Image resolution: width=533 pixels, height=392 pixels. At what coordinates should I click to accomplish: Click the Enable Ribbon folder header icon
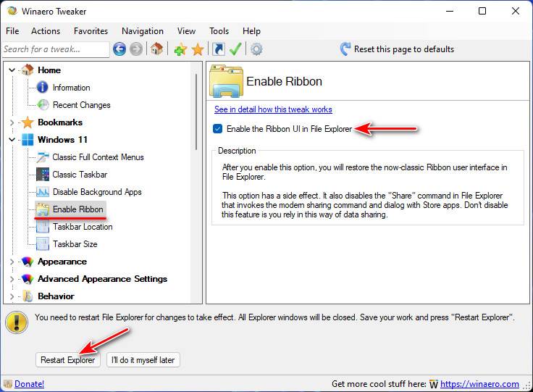(x=227, y=81)
